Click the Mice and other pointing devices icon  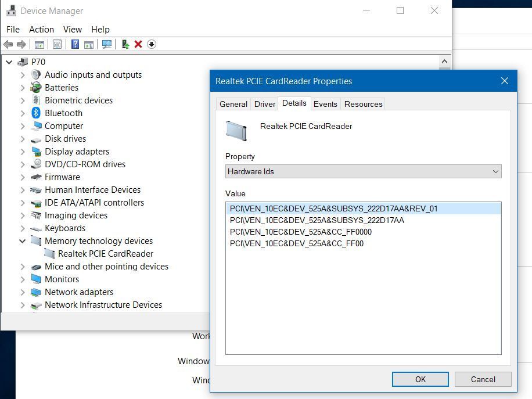pos(36,267)
